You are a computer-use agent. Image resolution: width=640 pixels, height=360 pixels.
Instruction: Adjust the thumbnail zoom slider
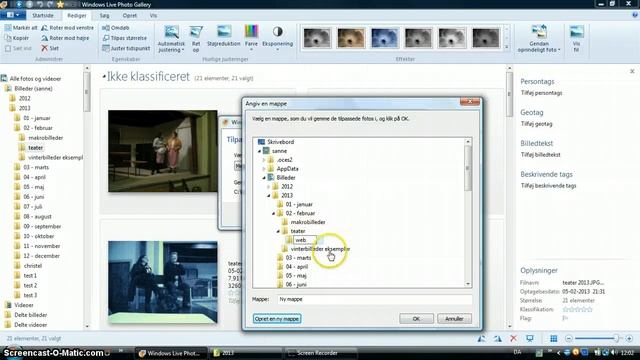tap(616, 338)
